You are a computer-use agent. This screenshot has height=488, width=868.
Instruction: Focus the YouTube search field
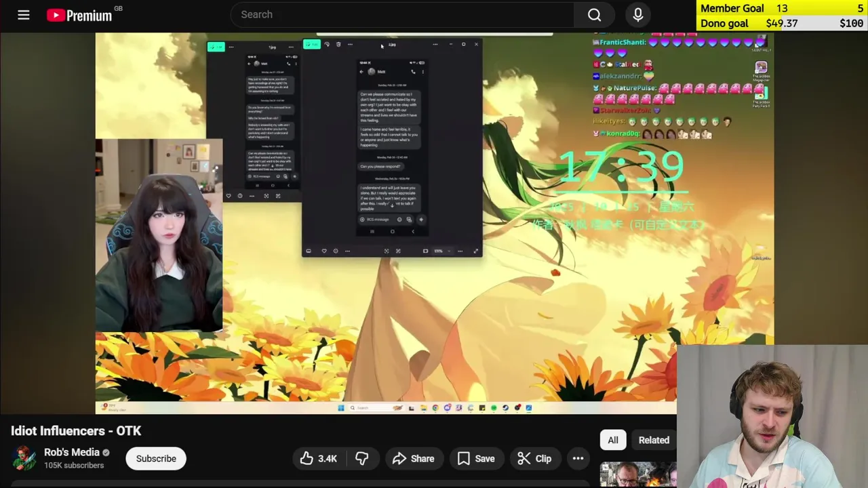(x=403, y=14)
